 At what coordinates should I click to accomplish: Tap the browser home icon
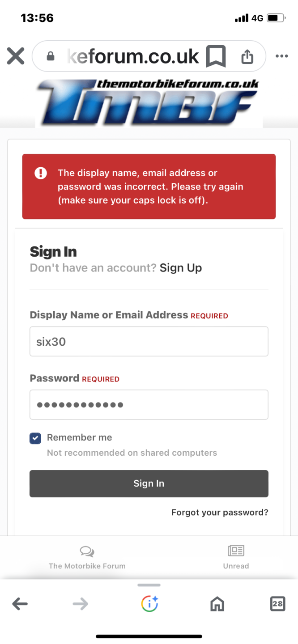[x=217, y=604]
